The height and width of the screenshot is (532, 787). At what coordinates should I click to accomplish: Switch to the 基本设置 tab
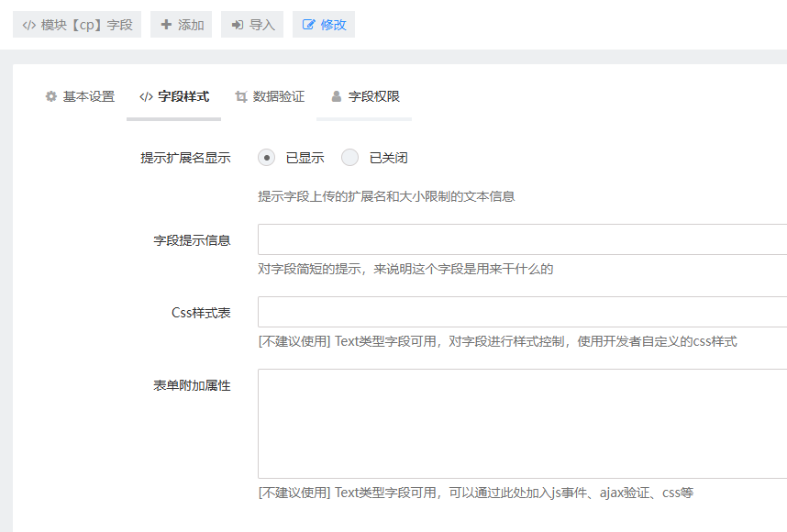(x=88, y=96)
